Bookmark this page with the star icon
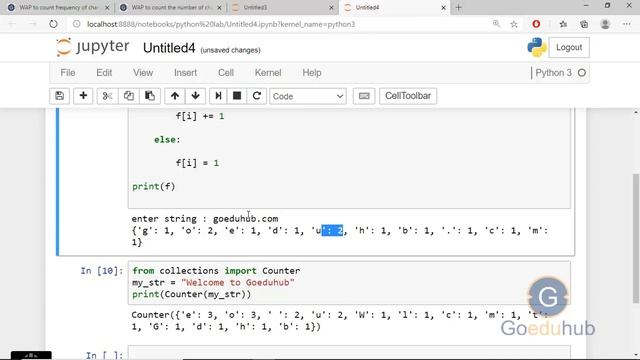Viewport: 640px width, 360px height. click(x=514, y=24)
